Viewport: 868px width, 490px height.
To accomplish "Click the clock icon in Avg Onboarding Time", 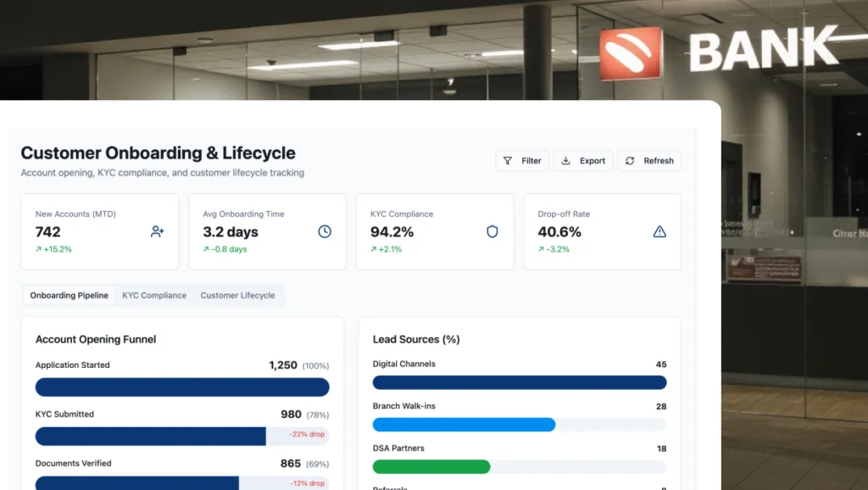I will click(325, 231).
